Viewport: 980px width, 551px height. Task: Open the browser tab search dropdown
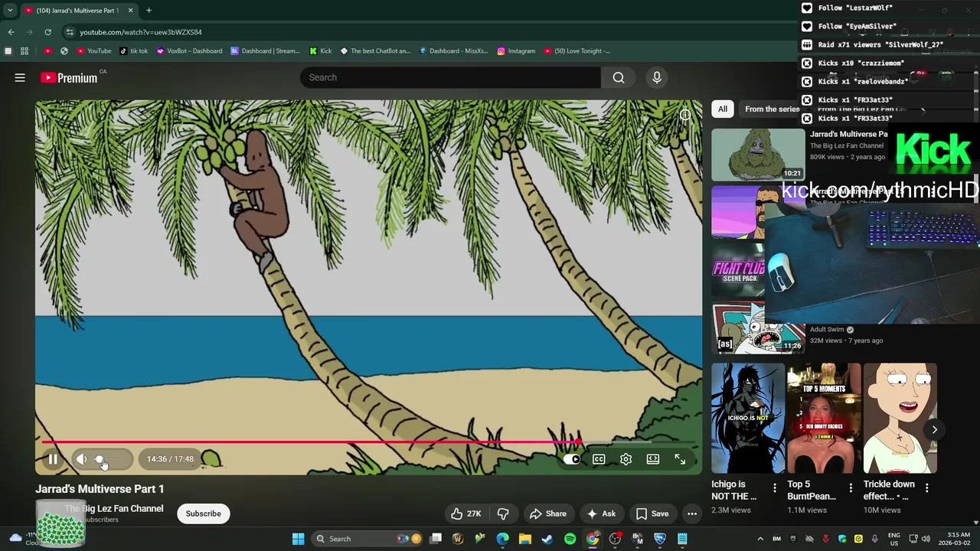pyautogui.click(x=10, y=11)
